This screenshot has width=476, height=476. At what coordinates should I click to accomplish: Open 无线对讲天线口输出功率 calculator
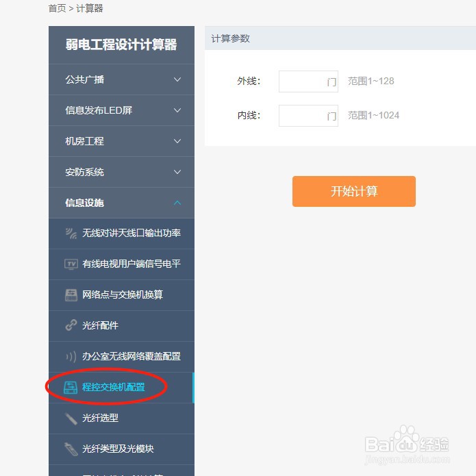pos(121,234)
